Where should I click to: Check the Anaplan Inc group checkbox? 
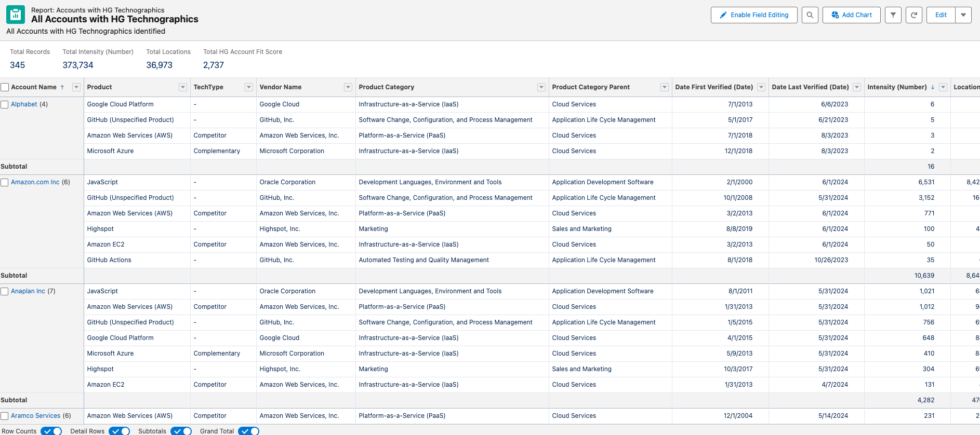click(x=5, y=291)
